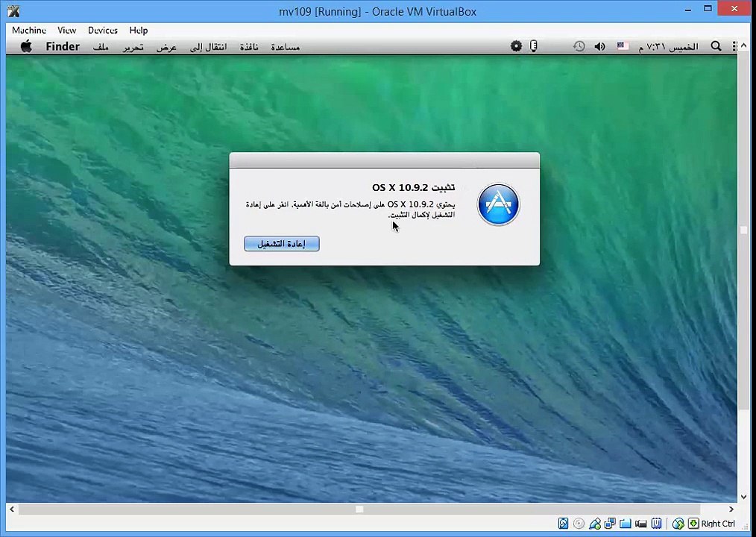Click the mouse integration status icon
The image size is (756, 537).
678,523
